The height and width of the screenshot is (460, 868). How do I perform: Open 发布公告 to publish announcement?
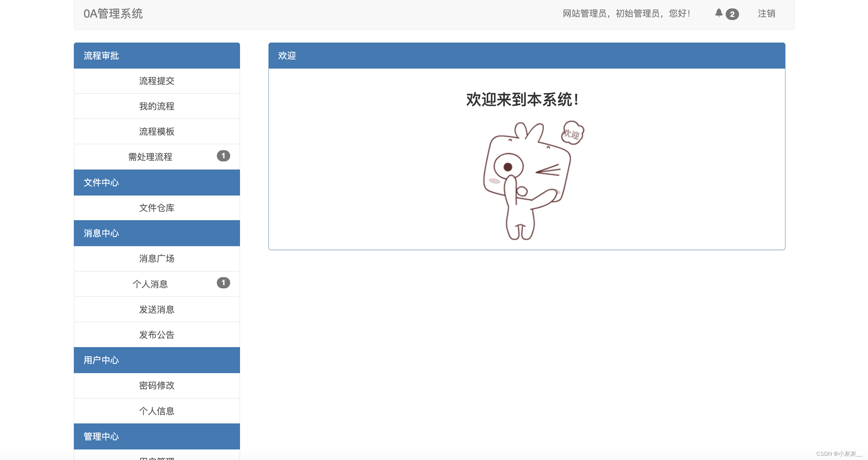tap(157, 334)
